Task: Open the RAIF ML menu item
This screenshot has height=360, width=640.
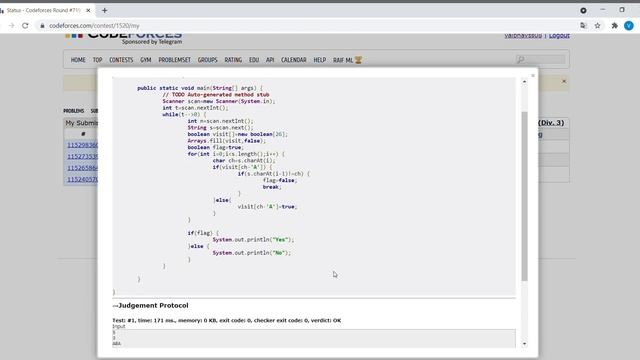Action: (343, 60)
